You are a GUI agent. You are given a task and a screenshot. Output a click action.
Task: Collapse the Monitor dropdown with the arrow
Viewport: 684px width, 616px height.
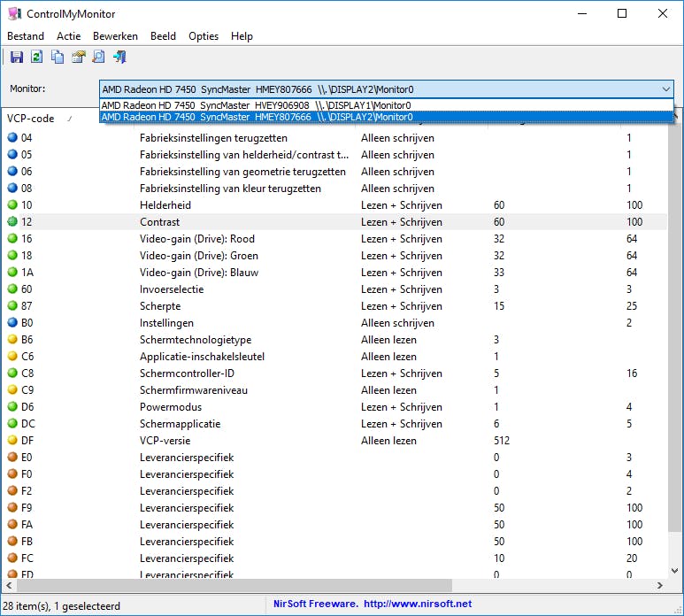pos(665,89)
